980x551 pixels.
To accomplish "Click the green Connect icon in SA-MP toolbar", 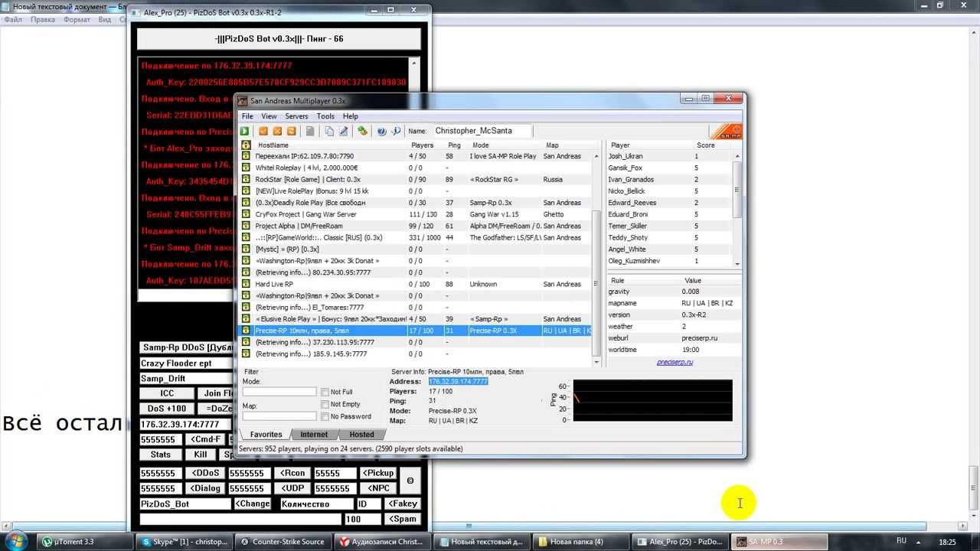I will pyautogui.click(x=245, y=131).
